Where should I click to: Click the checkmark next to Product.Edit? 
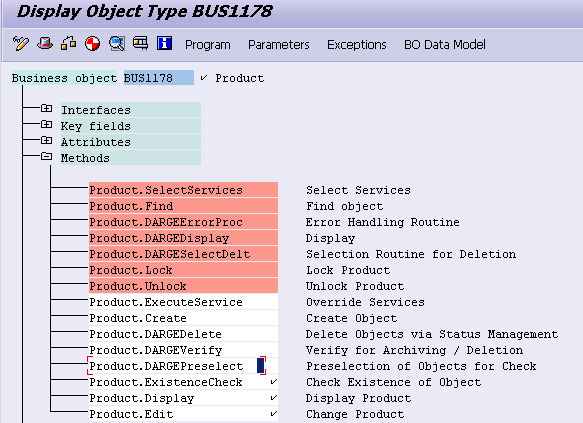pos(274,413)
